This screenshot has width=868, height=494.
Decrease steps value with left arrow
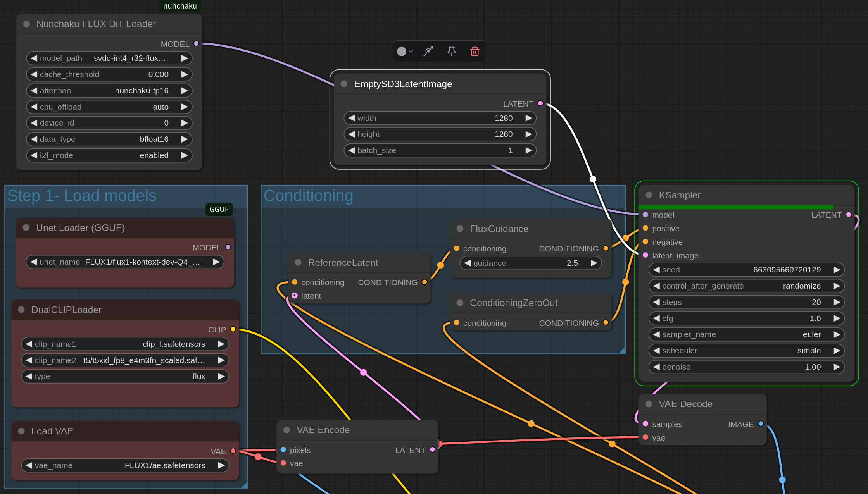(656, 302)
